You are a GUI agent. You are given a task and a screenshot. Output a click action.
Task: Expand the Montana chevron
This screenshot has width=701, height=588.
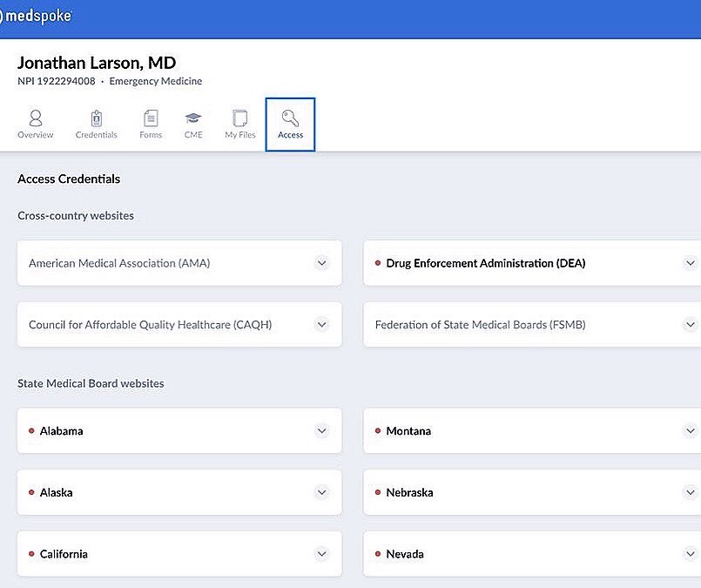(x=691, y=431)
